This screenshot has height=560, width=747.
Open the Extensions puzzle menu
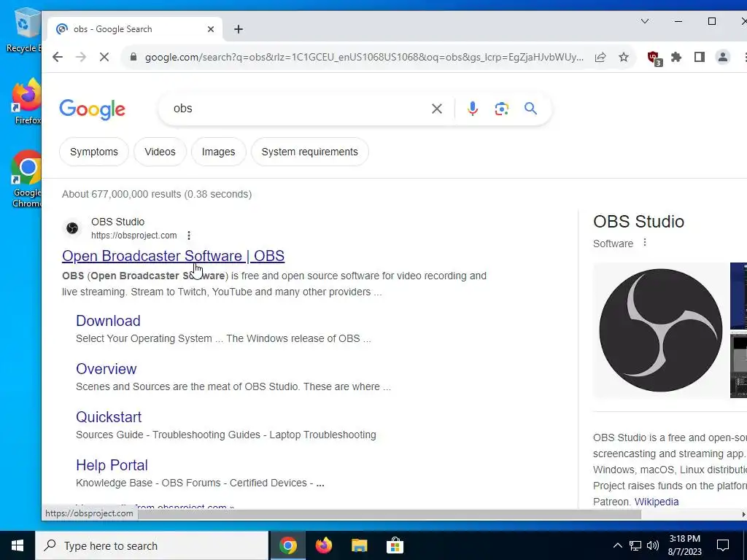[x=676, y=57]
